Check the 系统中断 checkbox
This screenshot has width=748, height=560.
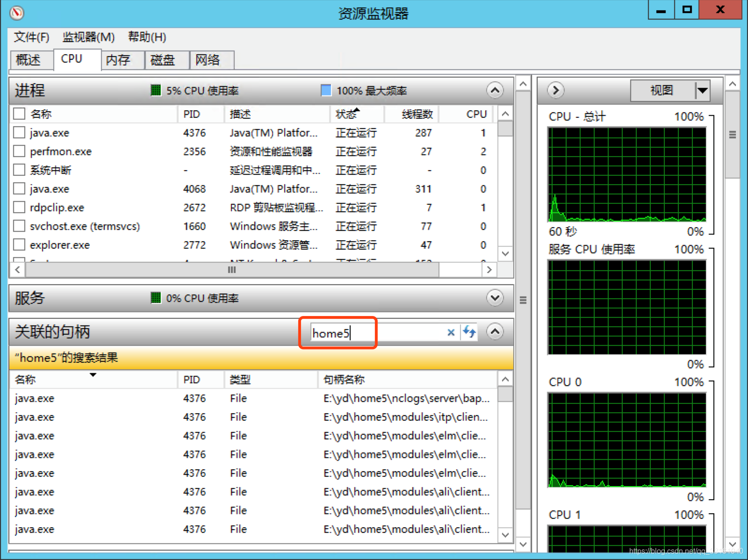[x=19, y=170]
